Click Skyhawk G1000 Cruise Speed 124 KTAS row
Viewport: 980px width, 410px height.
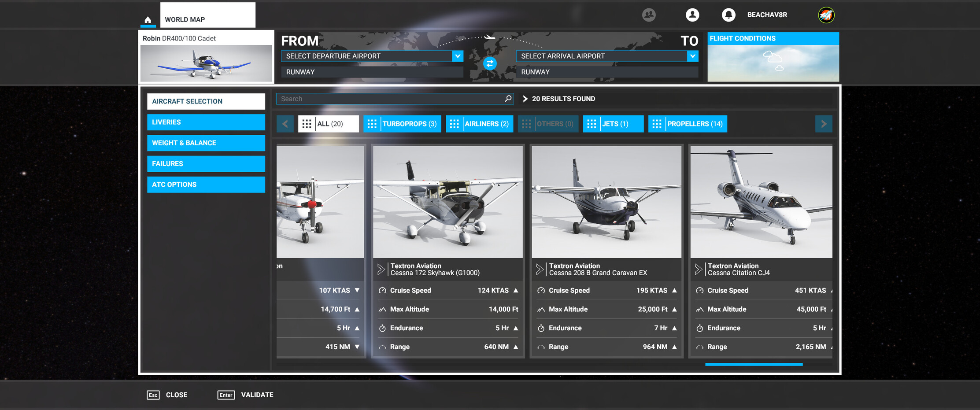[x=448, y=291]
